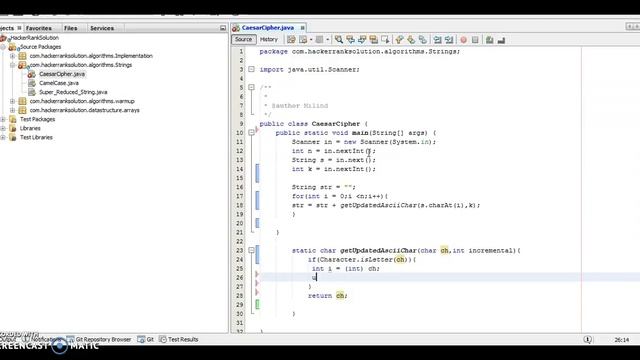
Task: Select Super_Reduced_String.java file
Action: [x=73, y=92]
